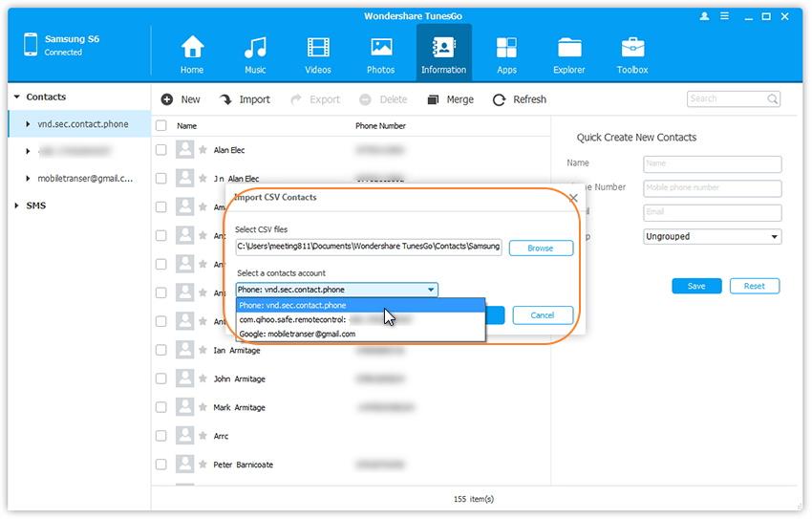The width and height of the screenshot is (812, 519).
Task: Open the Apps section icon
Action: tap(506, 48)
